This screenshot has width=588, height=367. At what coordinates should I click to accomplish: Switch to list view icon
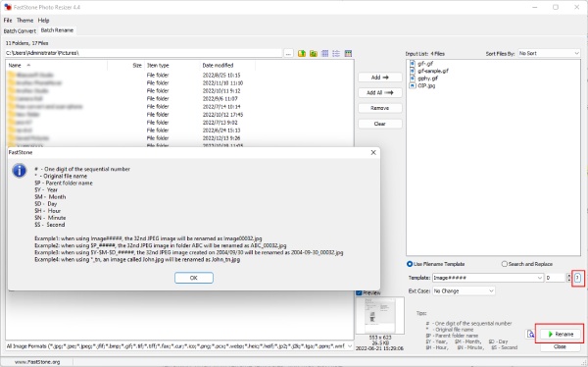tap(336, 54)
